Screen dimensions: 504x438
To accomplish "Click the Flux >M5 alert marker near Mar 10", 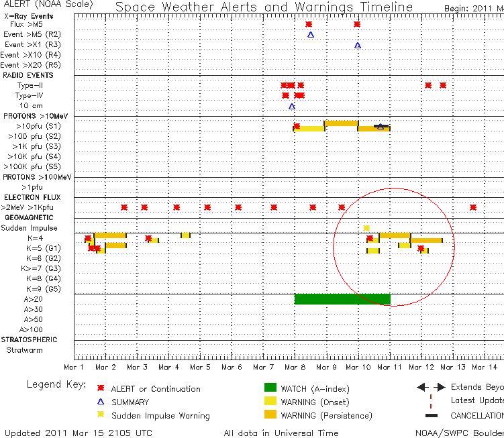I will (357, 24).
